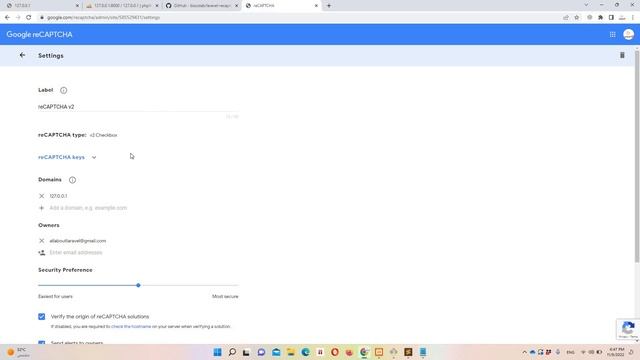Screen dimensions: 640x360
Task: Open the check the hostname link
Action: [x=131, y=327]
